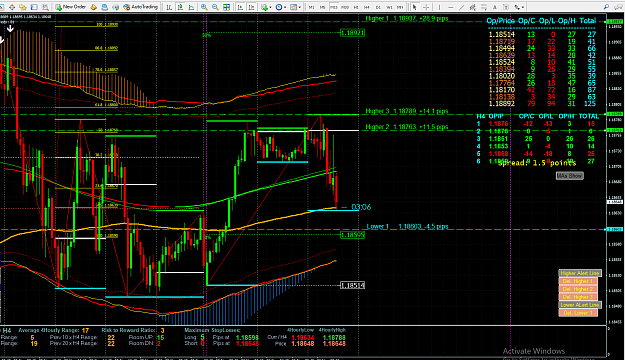Open the chat bubbles icon

pos(617,7)
